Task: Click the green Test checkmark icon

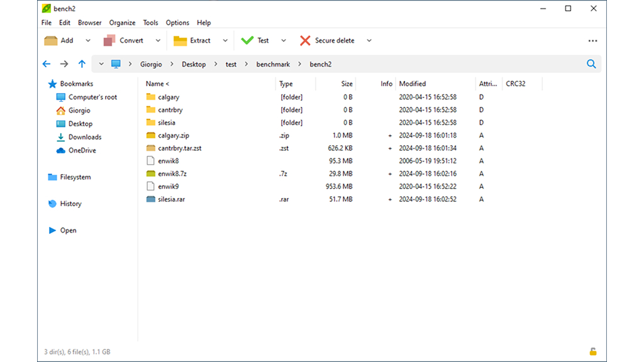Action: [247, 41]
